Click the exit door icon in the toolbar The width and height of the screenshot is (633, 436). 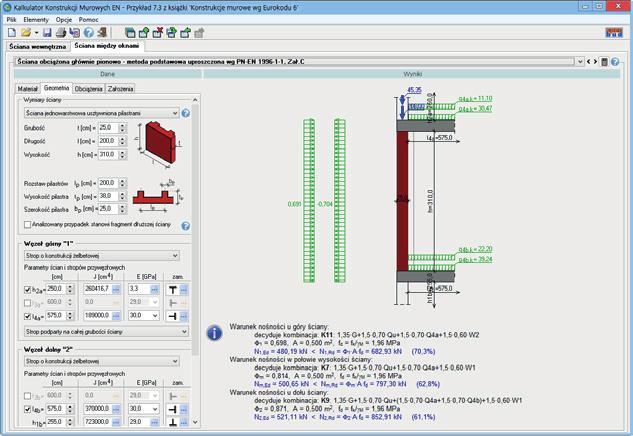(102, 33)
